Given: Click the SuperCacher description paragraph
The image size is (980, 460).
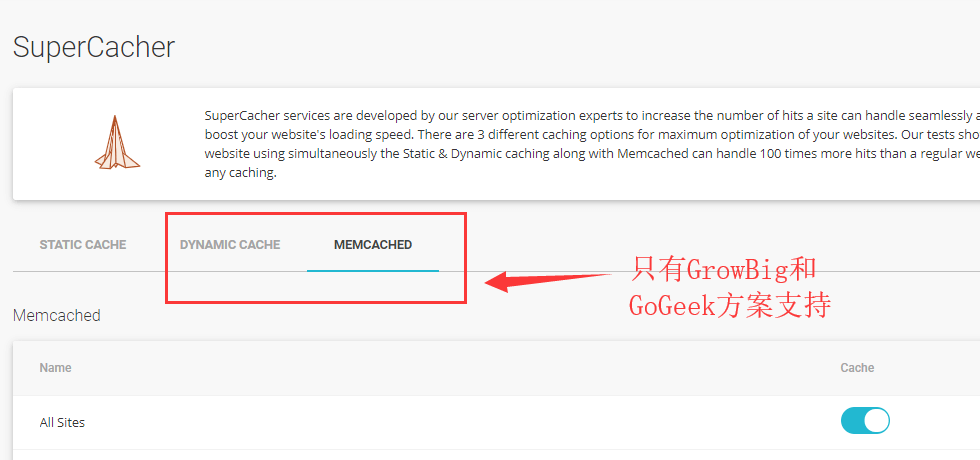Looking at the screenshot, I should tap(590, 144).
